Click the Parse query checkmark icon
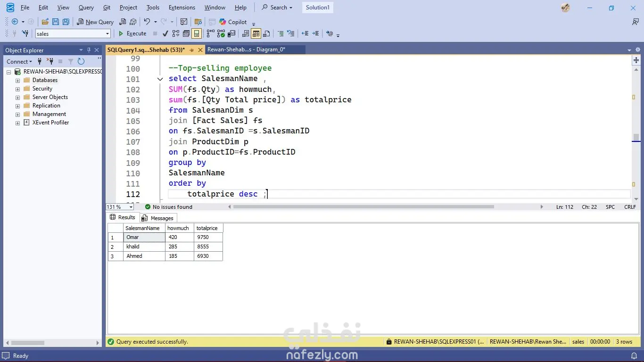The image size is (644, 362). click(165, 33)
